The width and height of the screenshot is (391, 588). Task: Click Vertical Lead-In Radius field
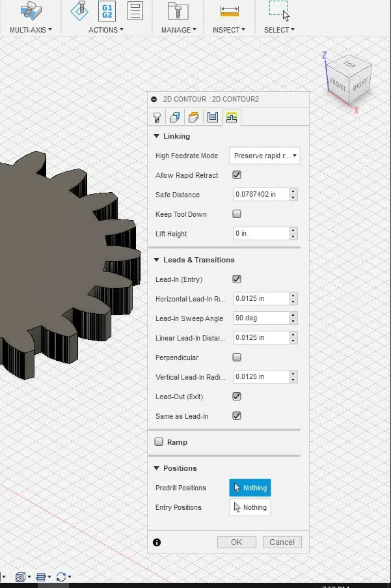click(x=261, y=376)
